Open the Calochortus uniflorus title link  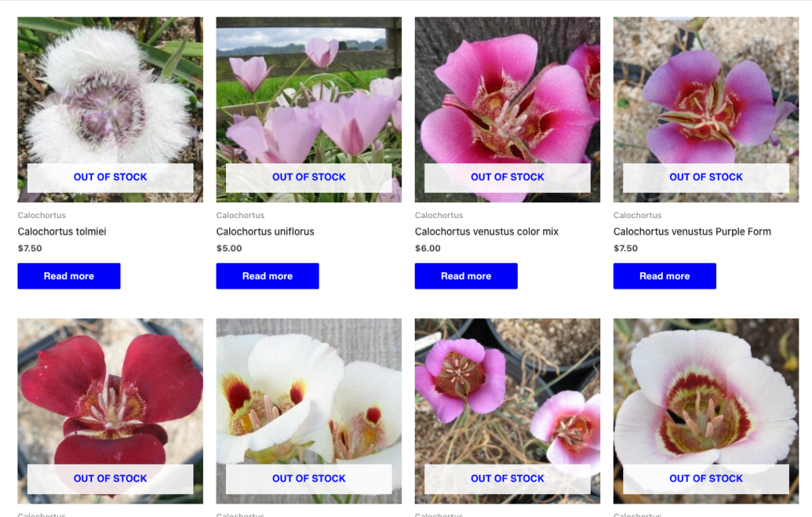pyautogui.click(x=265, y=232)
